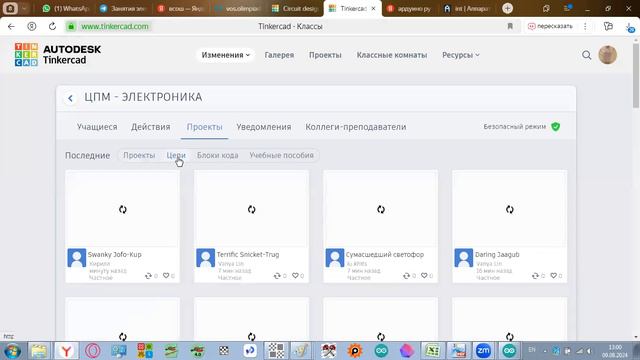This screenshot has width=640, height=360.
Task: Click like heart on Terrific Snicket-Trug card
Action: click(295, 276)
